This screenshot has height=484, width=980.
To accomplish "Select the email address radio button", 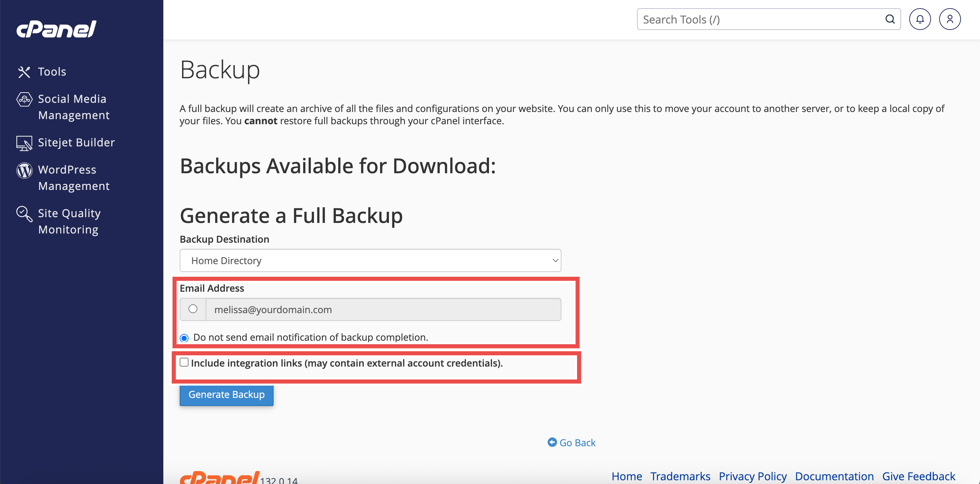I will point(193,309).
